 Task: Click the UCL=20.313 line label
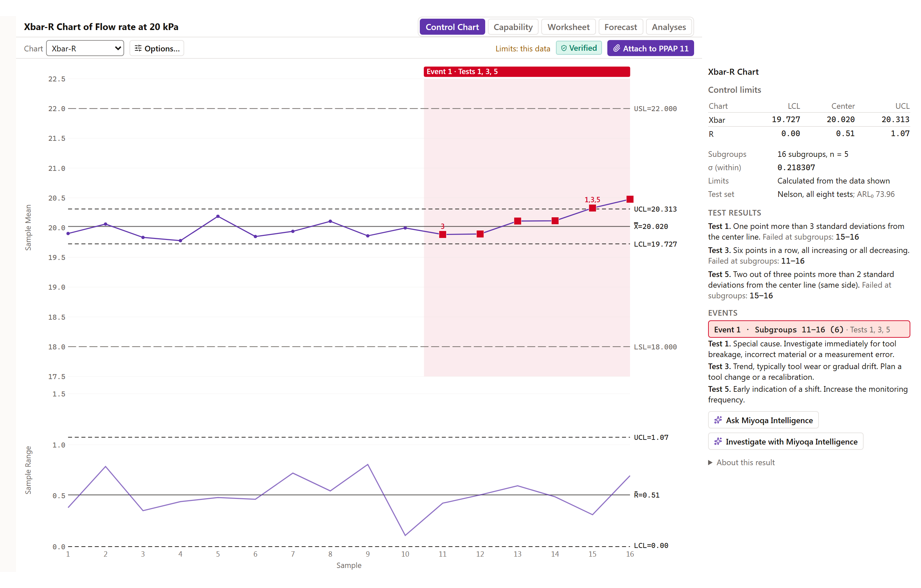click(655, 209)
